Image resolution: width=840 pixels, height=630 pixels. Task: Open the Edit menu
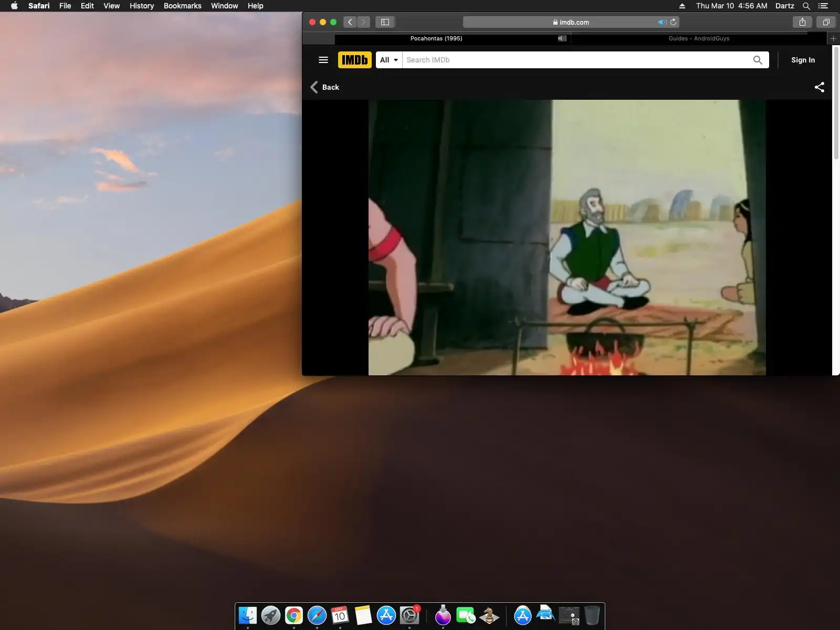click(87, 6)
